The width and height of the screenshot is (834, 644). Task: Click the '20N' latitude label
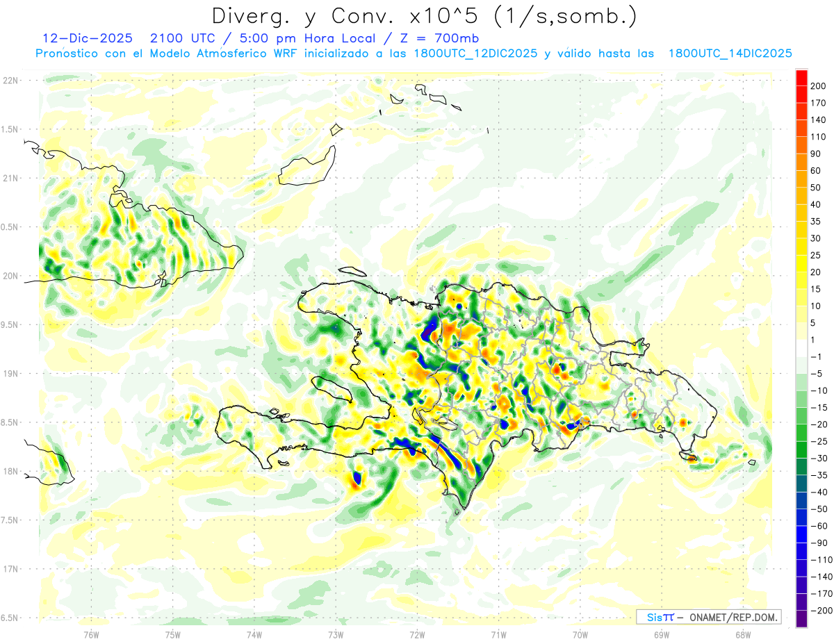(10, 276)
